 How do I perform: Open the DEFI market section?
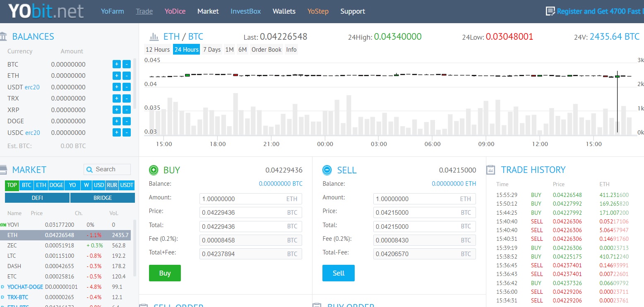click(37, 198)
